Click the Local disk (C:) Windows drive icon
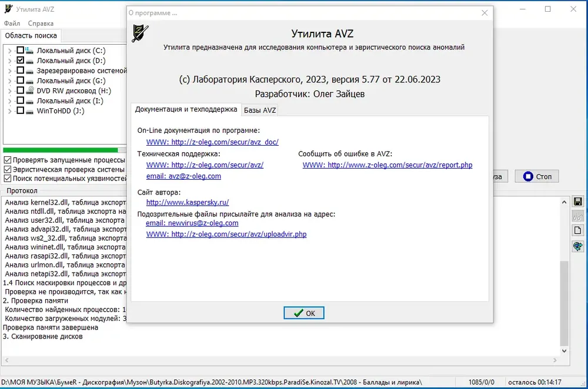 tap(29, 50)
